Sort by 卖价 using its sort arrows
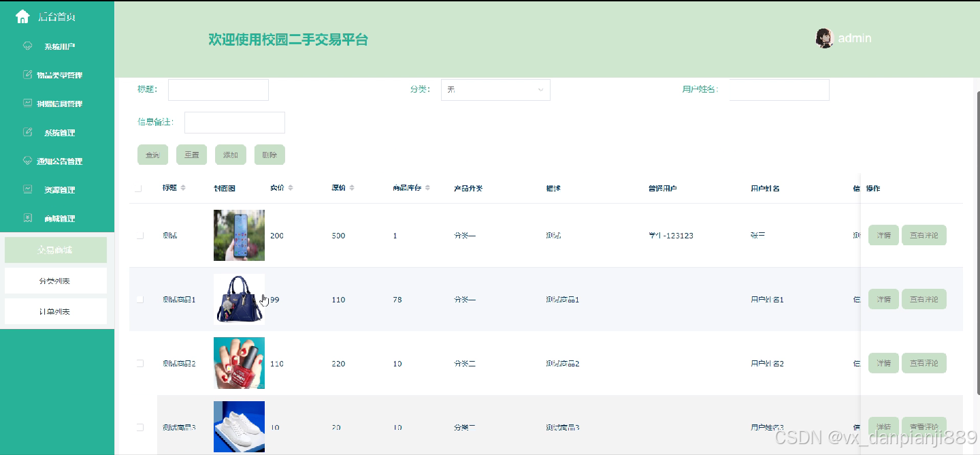980x455 pixels. pyautogui.click(x=291, y=188)
